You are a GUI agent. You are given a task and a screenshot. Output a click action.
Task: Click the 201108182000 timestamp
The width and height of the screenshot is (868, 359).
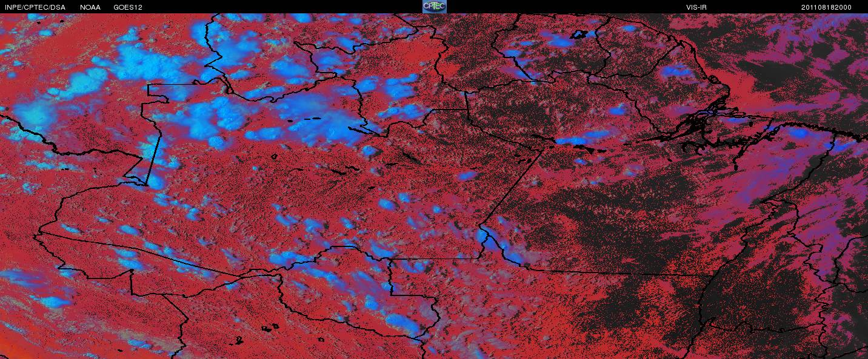pos(826,7)
